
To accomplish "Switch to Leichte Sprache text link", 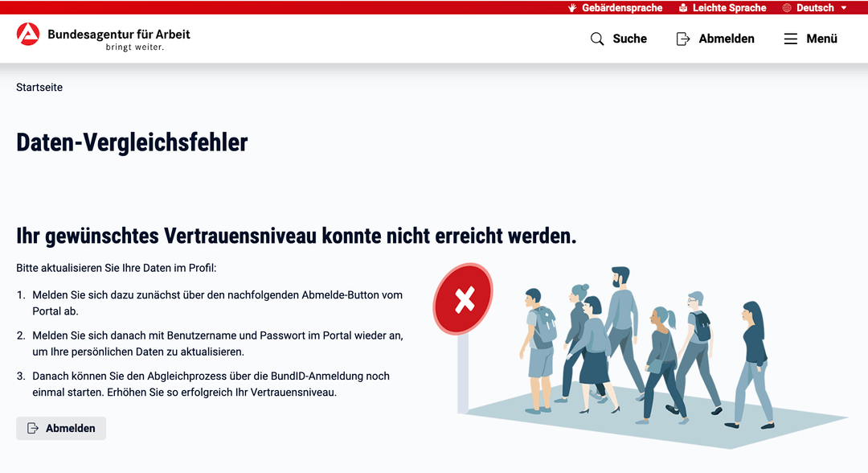I will coord(729,7).
